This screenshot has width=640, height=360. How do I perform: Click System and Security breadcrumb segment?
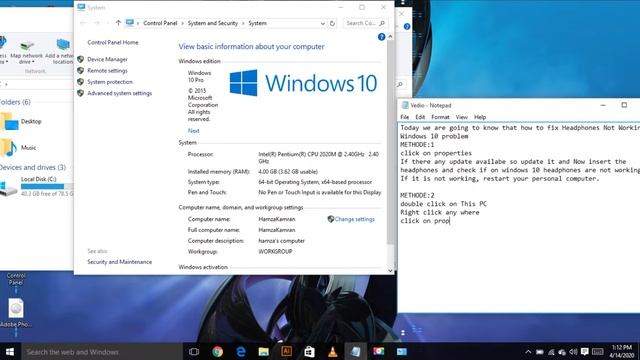[x=213, y=23]
